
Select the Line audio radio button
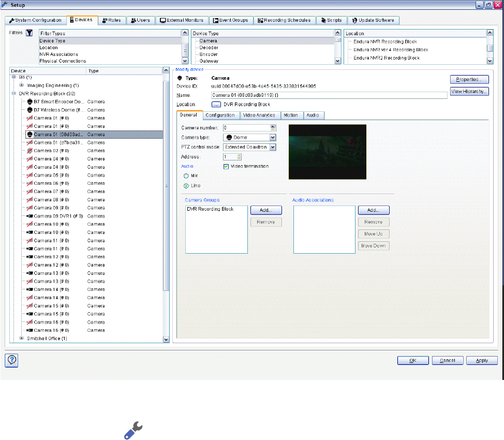pos(186,185)
